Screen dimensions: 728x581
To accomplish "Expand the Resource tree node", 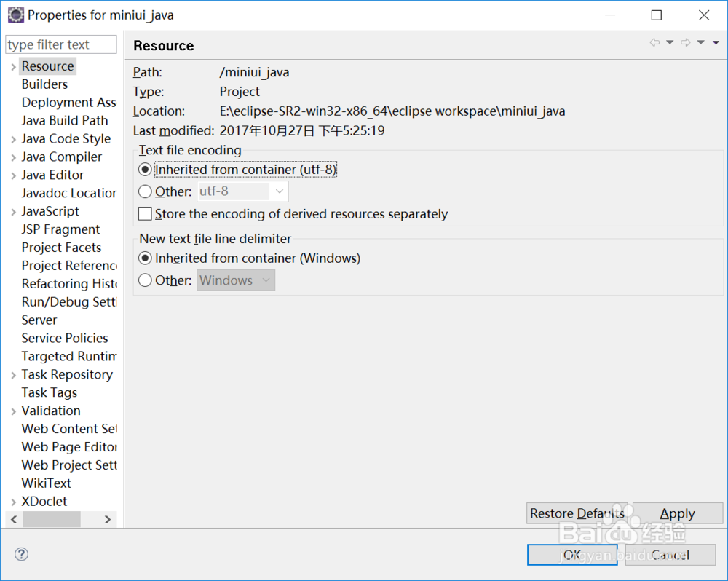I will tap(13, 67).
